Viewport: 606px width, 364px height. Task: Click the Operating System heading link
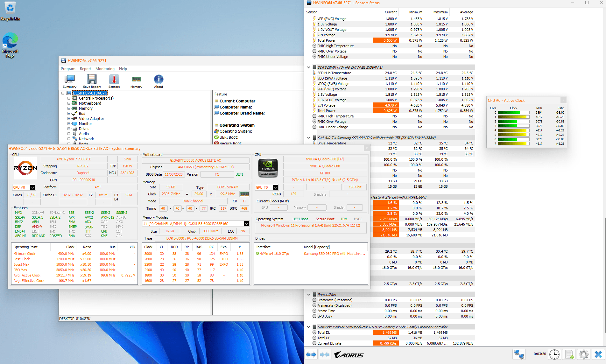(x=237, y=125)
